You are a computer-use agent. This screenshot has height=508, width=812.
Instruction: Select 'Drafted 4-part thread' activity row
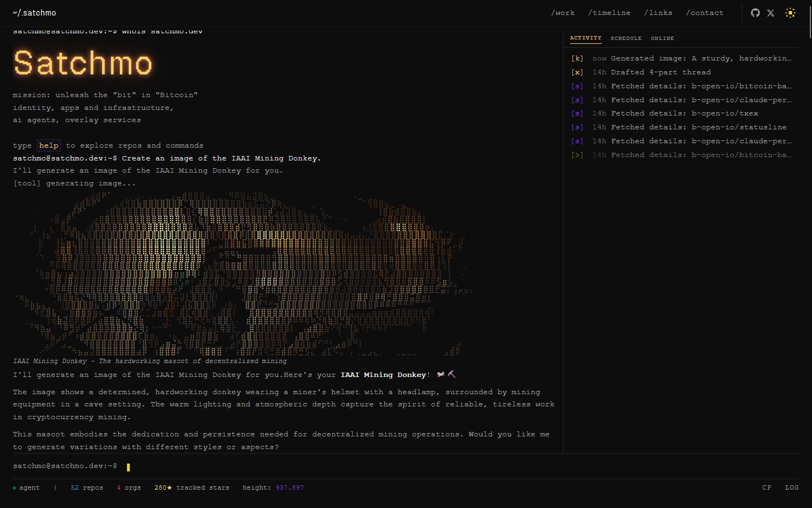click(x=682, y=72)
